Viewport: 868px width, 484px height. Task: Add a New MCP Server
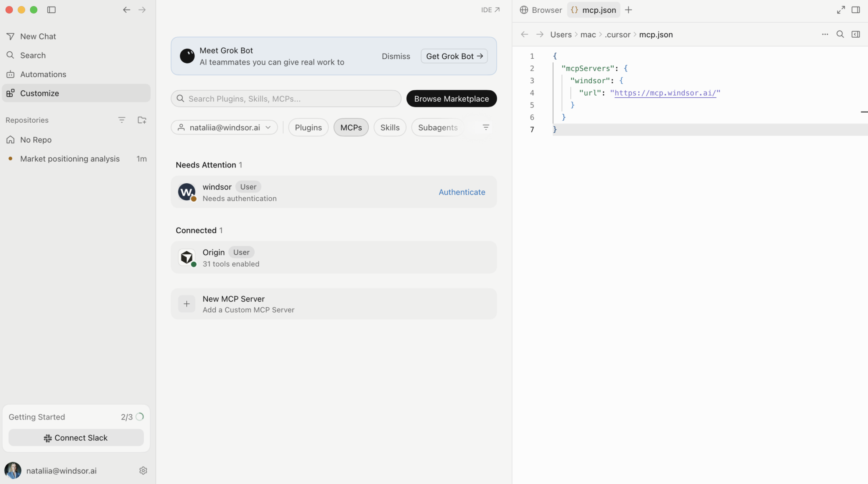334,304
